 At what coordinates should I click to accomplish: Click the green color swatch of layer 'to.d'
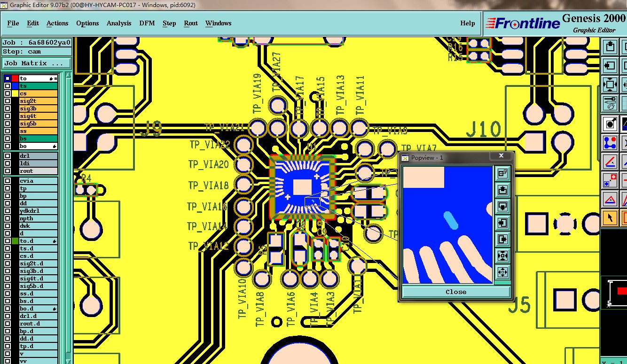[x=15, y=241]
